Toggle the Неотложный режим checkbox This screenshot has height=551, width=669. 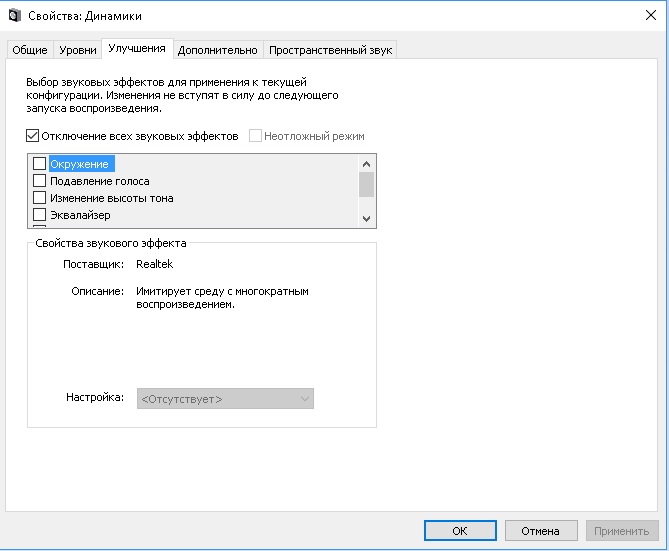pos(255,136)
